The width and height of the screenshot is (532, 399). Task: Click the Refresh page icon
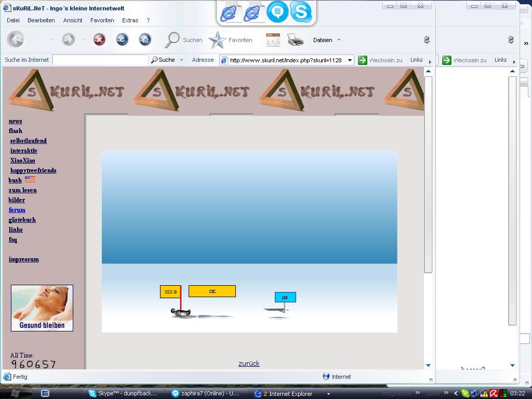(122, 39)
